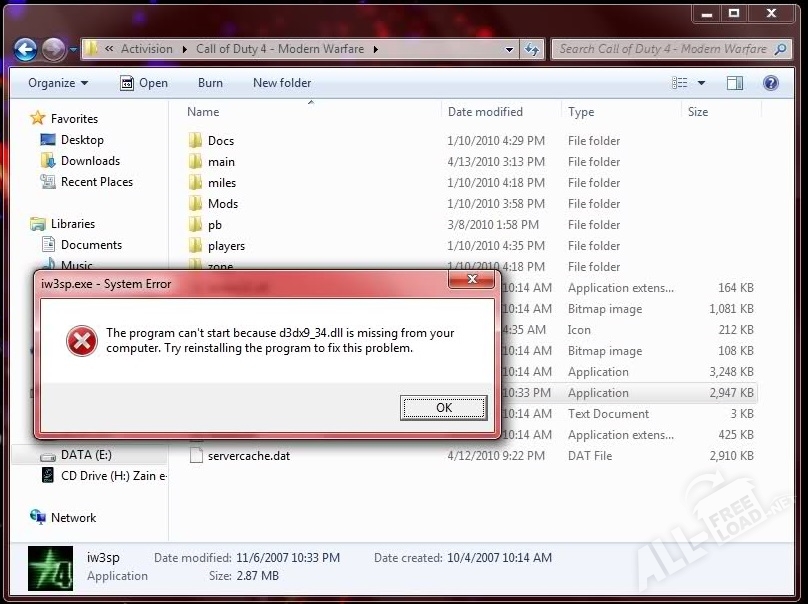Open the help question mark icon
Viewport: 808px width, 604px height.
click(771, 83)
